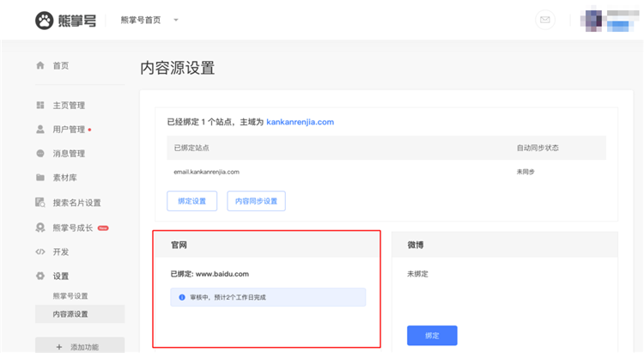Click the 熊掌号成长 badge icon
This screenshot has height=353, width=644.
(x=40, y=228)
